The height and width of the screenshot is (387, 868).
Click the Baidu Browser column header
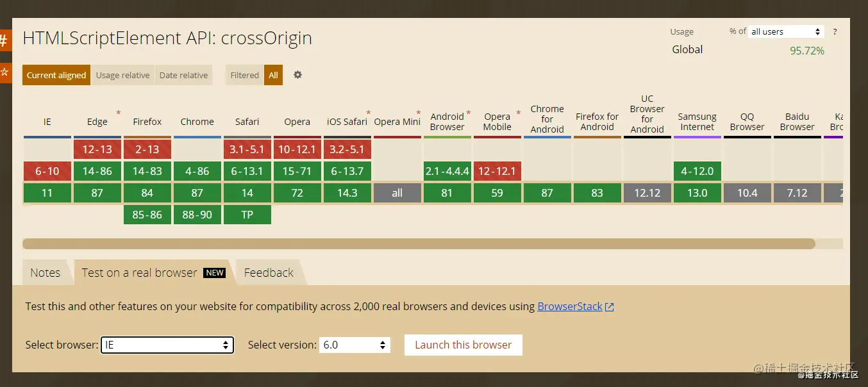[797, 121]
